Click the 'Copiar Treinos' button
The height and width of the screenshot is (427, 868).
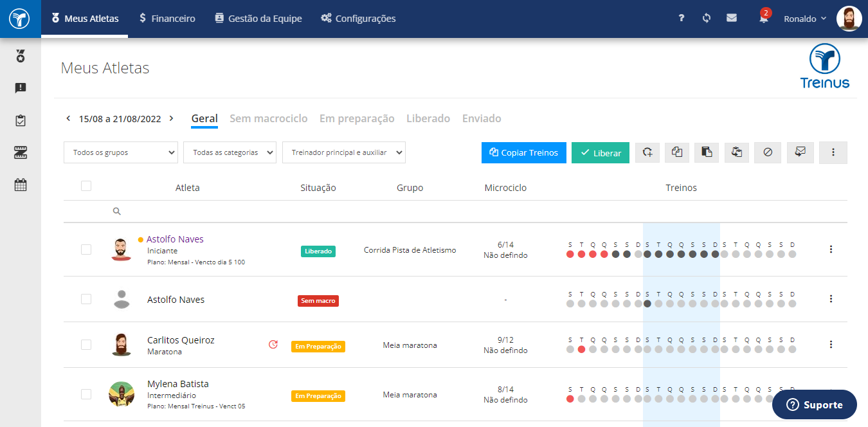point(524,152)
